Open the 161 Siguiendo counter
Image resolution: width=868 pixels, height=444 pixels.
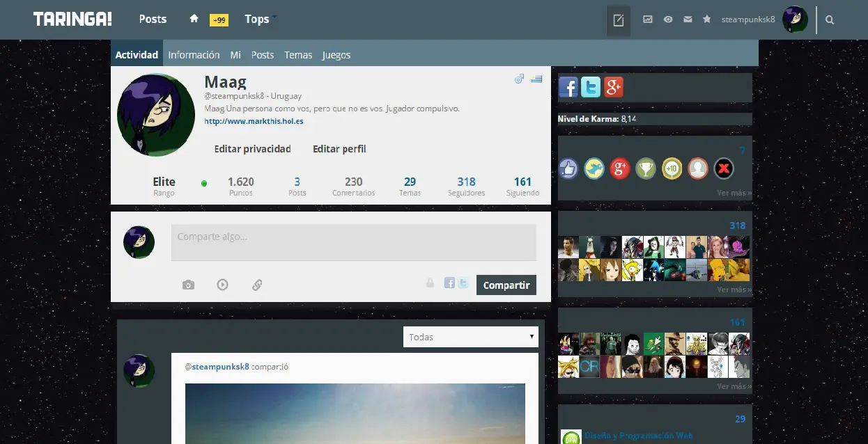pos(522,186)
